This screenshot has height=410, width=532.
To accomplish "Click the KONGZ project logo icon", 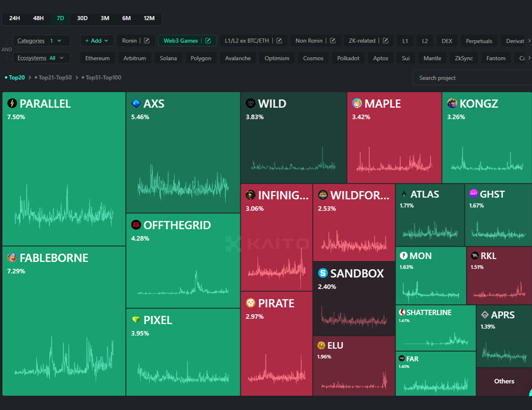I will pos(452,103).
